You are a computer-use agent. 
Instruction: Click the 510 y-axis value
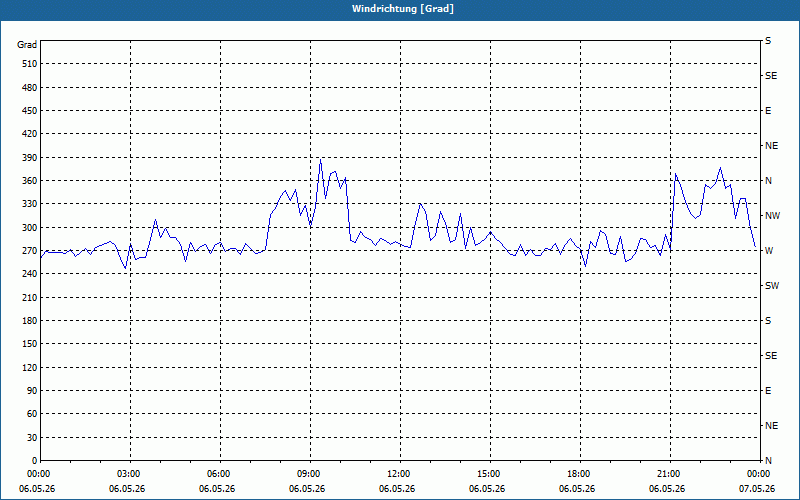(29, 64)
